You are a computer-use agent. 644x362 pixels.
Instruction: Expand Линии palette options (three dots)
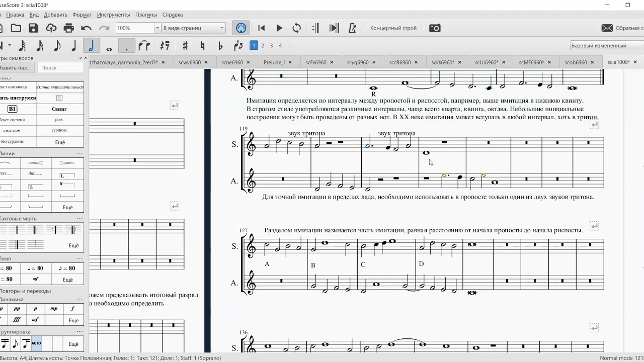tap(79, 153)
